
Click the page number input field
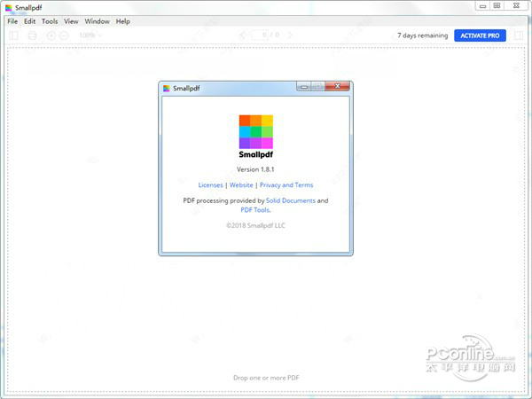pos(260,35)
